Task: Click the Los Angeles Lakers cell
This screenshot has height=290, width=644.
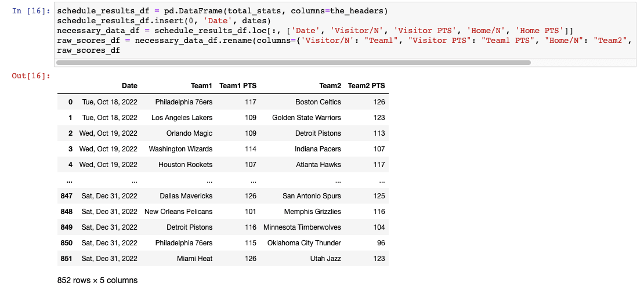Action: tap(182, 118)
